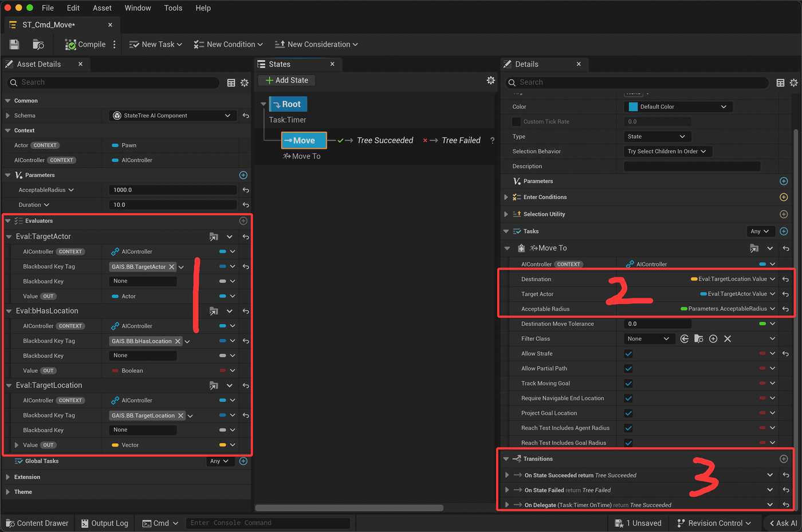Expand the Extension section
The width and height of the screenshot is (802, 532).
(x=8, y=477)
